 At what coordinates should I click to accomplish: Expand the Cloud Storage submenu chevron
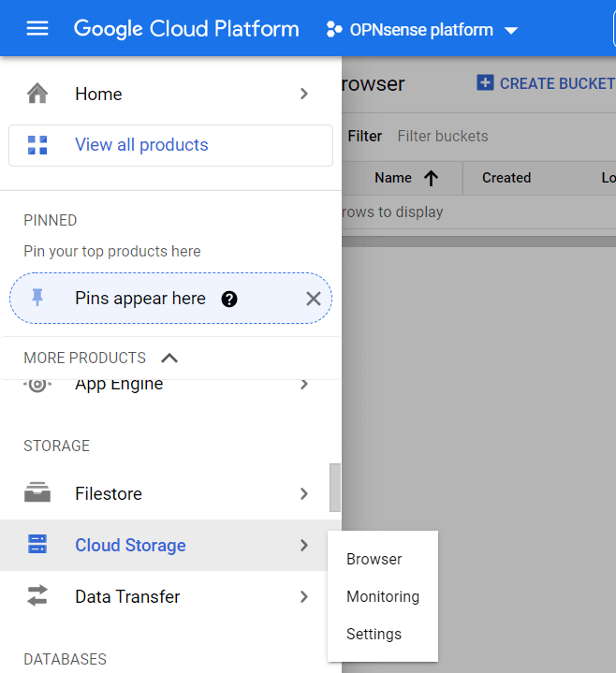(x=304, y=545)
